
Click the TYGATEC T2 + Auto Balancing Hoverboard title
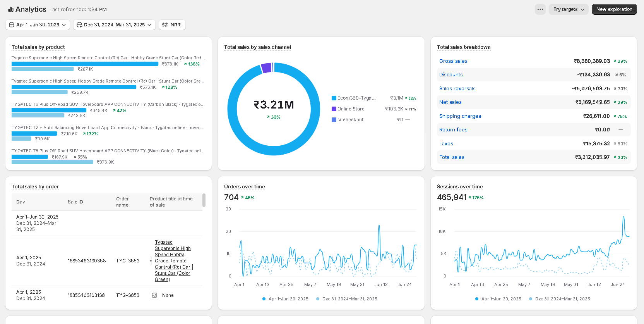[108, 128]
